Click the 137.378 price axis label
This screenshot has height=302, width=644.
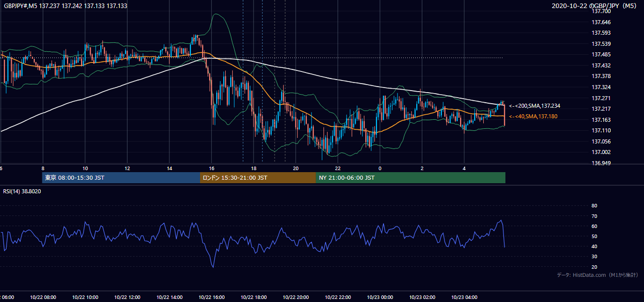pyautogui.click(x=602, y=76)
